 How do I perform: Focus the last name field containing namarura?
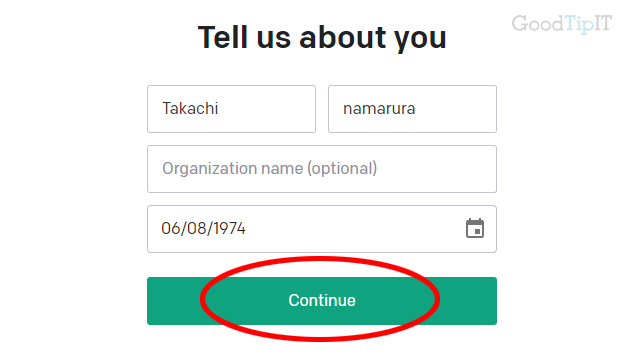[x=412, y=109]
